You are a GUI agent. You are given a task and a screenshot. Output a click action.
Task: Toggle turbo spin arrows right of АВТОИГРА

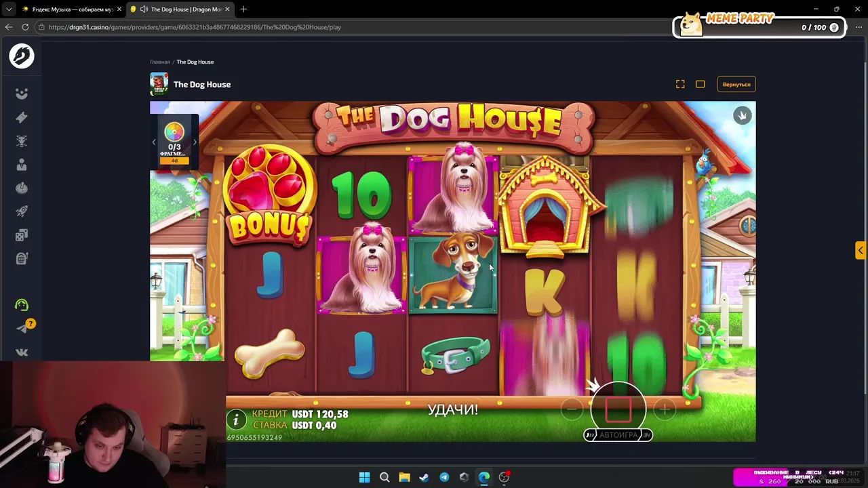[647, 435]
